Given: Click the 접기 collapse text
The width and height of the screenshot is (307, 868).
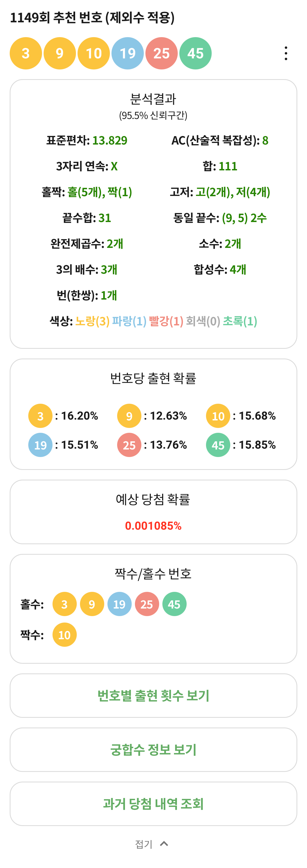Looking at the screenshot, I should [144, 844].
